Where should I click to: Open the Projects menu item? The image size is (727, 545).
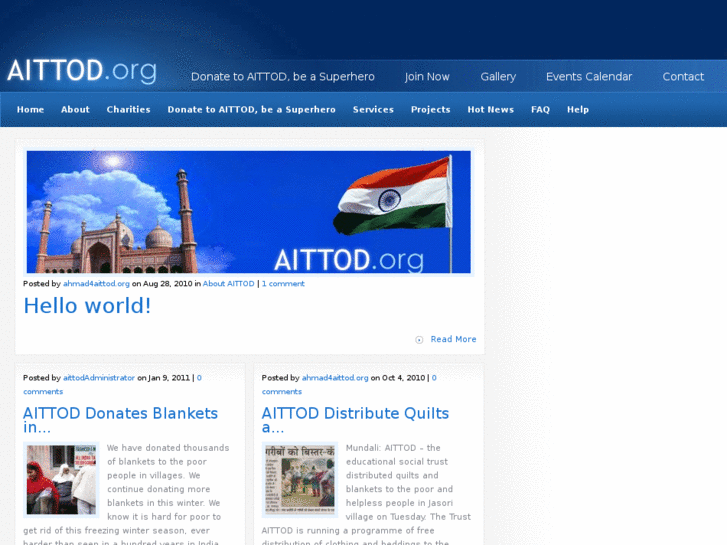click(x=431, y=109)
